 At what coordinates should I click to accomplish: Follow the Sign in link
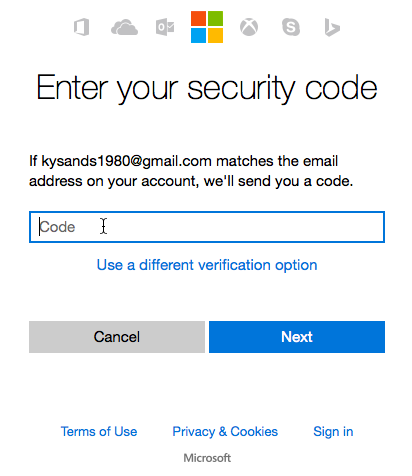333,432
